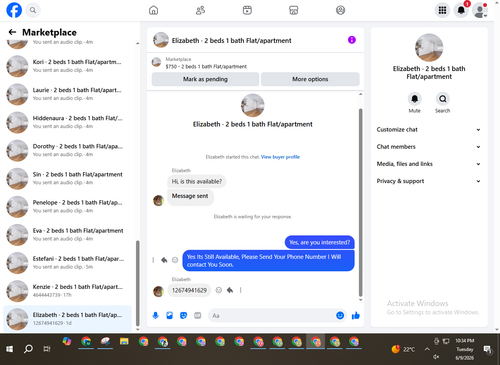Screen dimensions: 500x365
Task: Choose a sticker from the composer
Action: point(183,315)
